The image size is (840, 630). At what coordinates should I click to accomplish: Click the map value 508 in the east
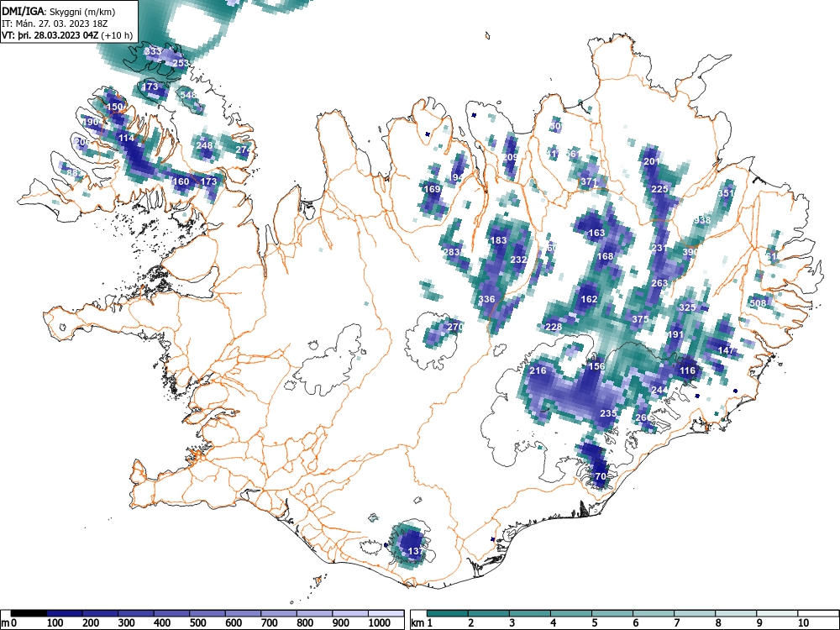[758, 303]
